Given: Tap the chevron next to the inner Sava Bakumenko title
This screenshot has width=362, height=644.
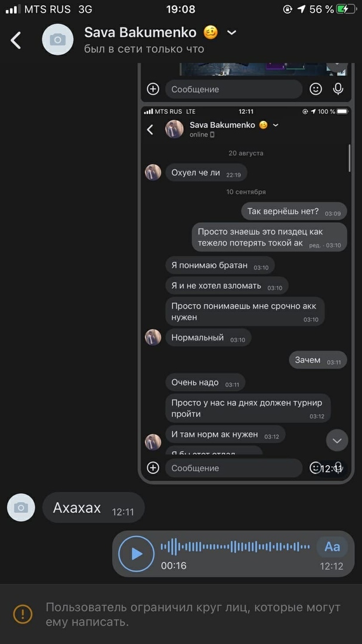Looking at the screenshot, I should (x=276, y=125).
